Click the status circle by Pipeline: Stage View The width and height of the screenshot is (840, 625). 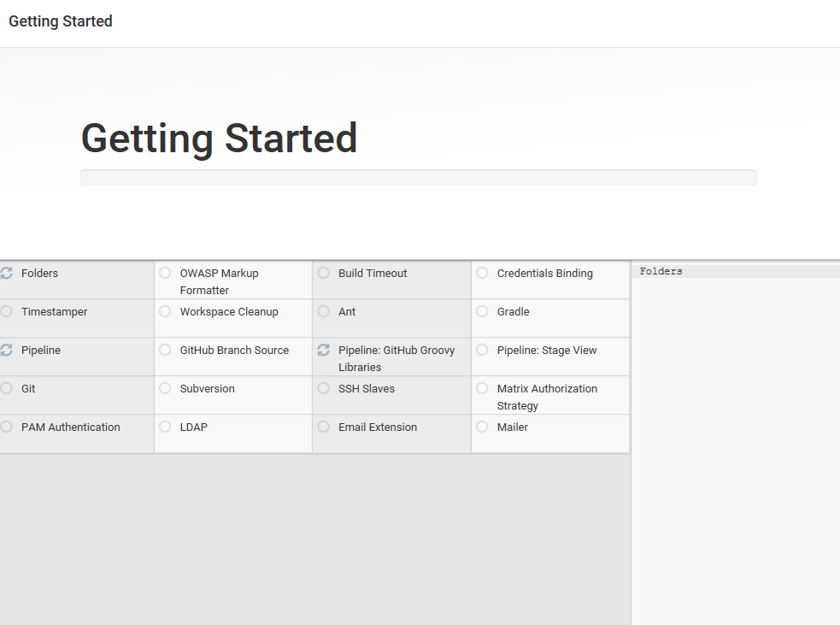pyautogui.click(x=482, y=350)
